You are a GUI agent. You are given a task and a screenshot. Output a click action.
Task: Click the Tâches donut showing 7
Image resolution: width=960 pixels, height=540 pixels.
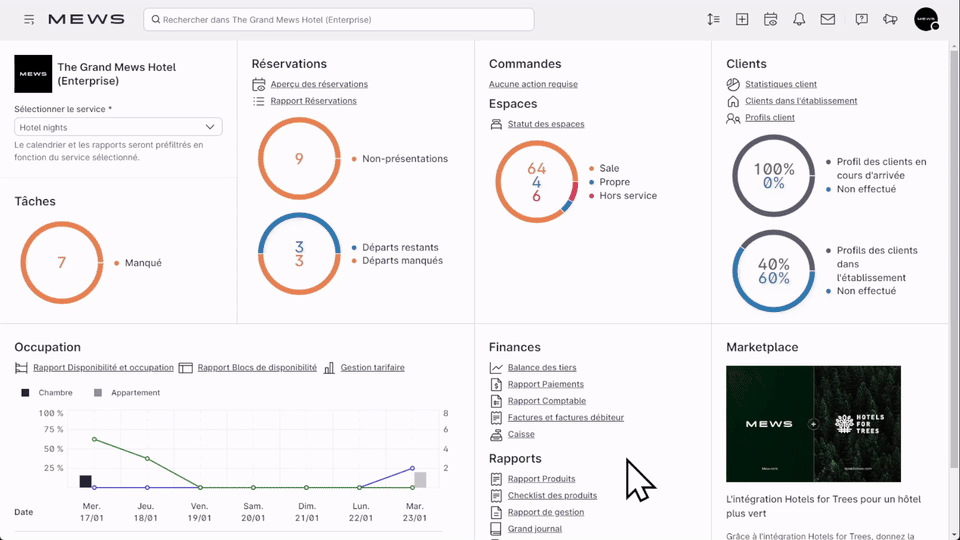[x=62, y=263]
